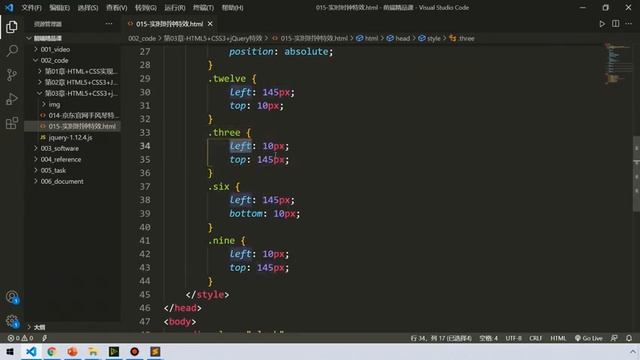
Task: Click the Go Live status bar button
Action: pos(589,338)
